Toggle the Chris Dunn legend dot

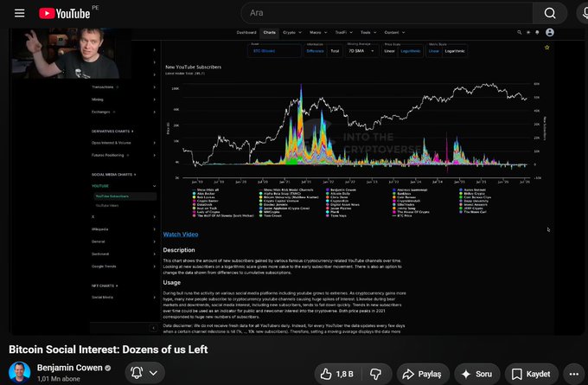(328, 197)
